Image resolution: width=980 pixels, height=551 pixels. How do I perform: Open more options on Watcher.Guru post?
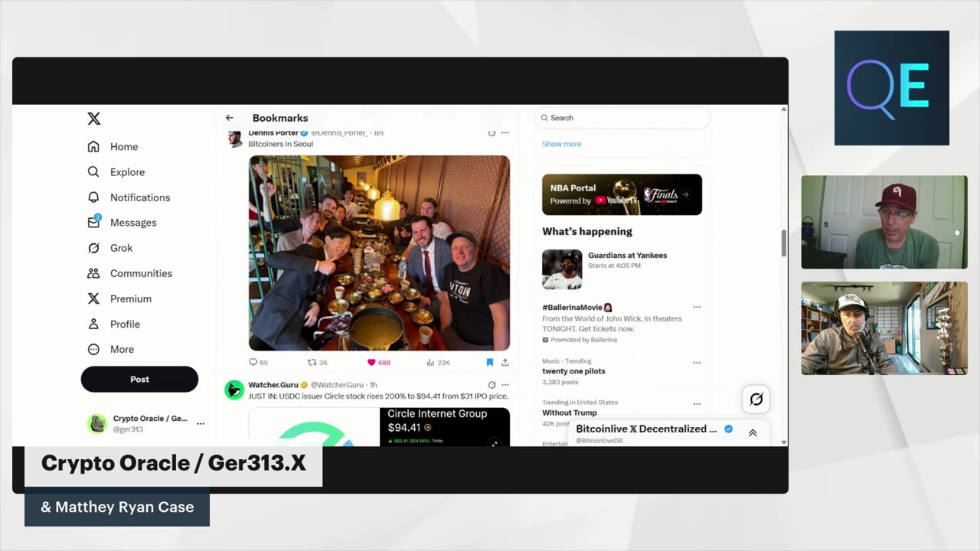[x=505, y=385]
